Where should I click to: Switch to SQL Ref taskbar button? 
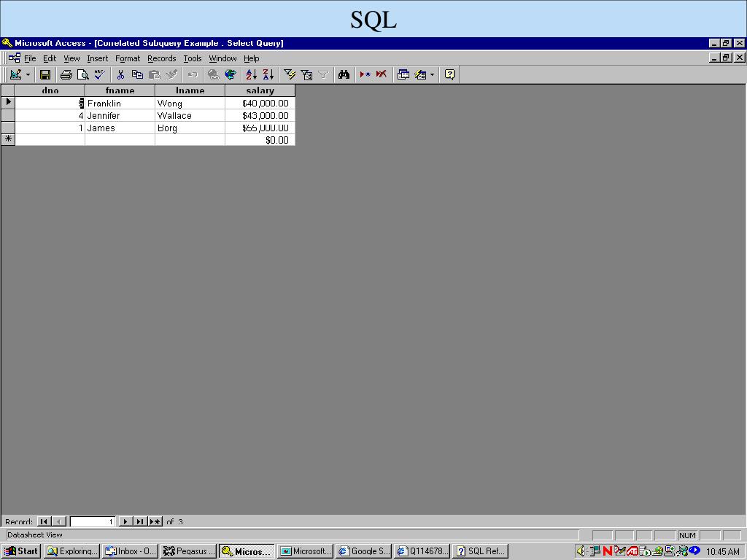click(481, 551)
